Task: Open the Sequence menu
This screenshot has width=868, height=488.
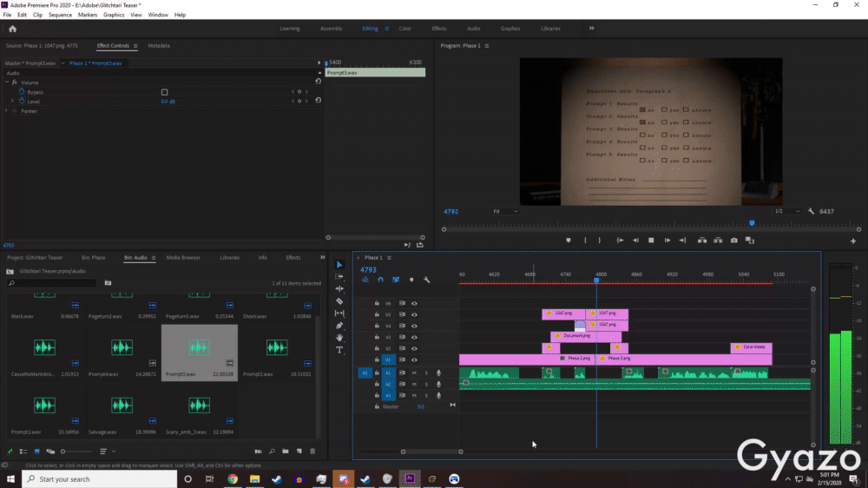Action: (60, 15)
